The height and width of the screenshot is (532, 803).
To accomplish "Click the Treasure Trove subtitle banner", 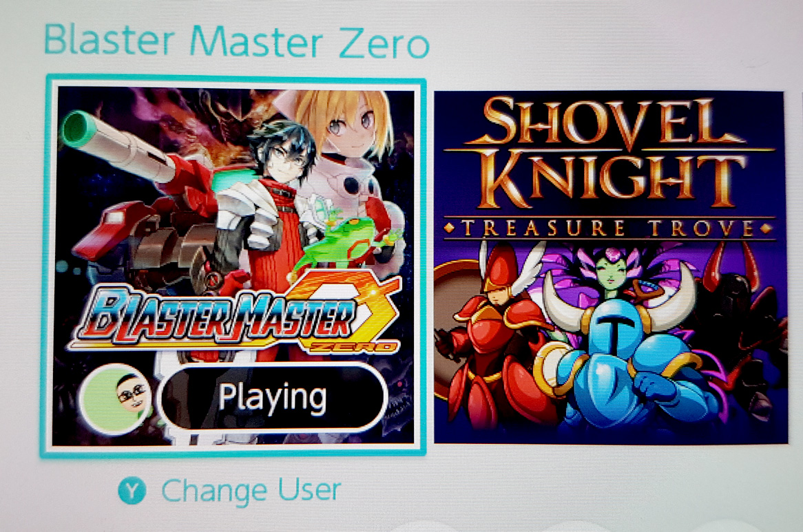I will (x=608, y=228).
